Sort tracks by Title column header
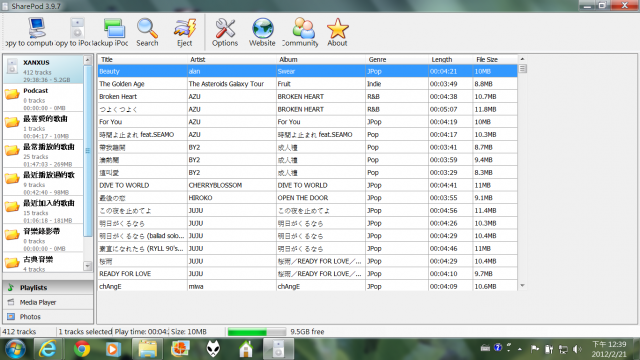This screenshot has width=640, height=360. [x=142, y=60]
